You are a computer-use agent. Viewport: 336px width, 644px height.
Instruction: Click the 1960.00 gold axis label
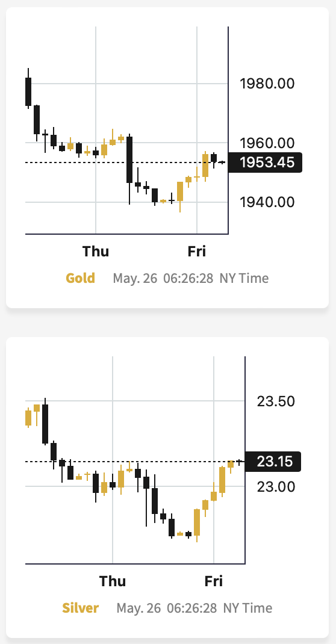click(267, 143)
